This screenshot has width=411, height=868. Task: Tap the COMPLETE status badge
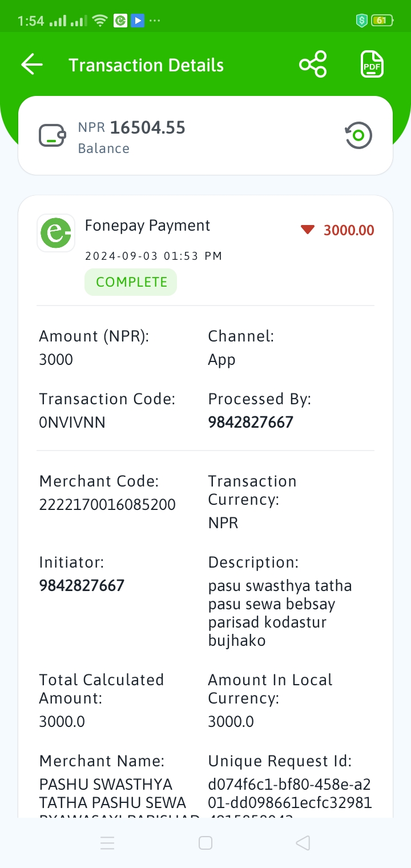pos(131,282)
